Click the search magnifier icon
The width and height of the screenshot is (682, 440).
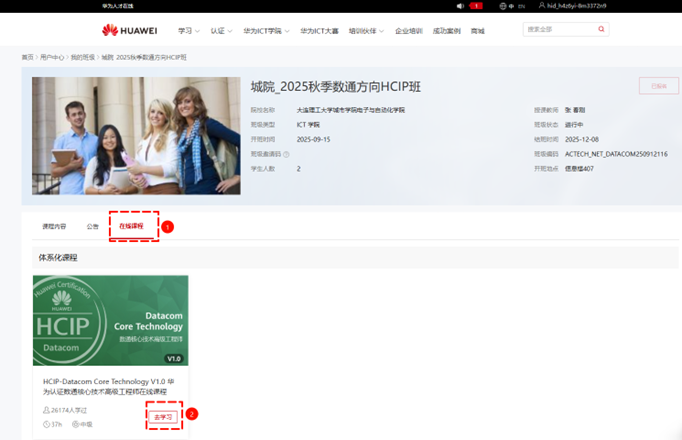[601, 29]
